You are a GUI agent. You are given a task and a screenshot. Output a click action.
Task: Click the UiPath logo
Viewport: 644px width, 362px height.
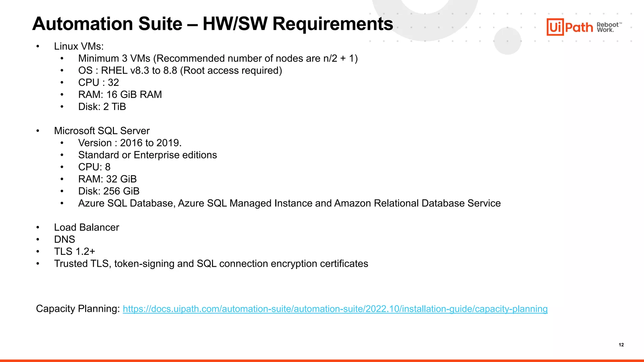tap(569, 27)
